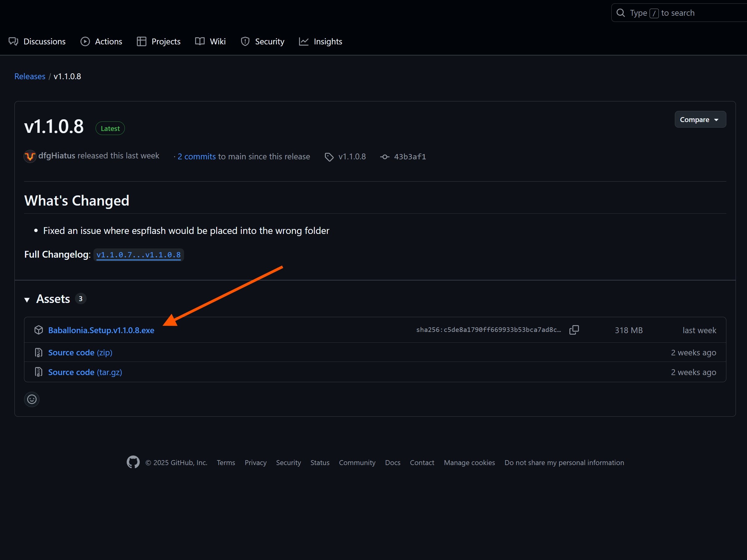Image resolution: width=747 pixels, height=560 pixels.
Task: Click the package icon beside Baballonia.Setup exe
Action: click(x=39, y=330)
